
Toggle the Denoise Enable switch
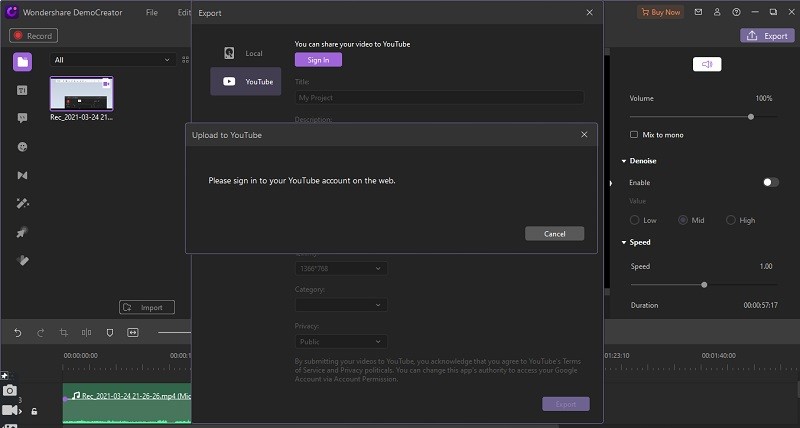pyautogui.click(x=770, y=183)
